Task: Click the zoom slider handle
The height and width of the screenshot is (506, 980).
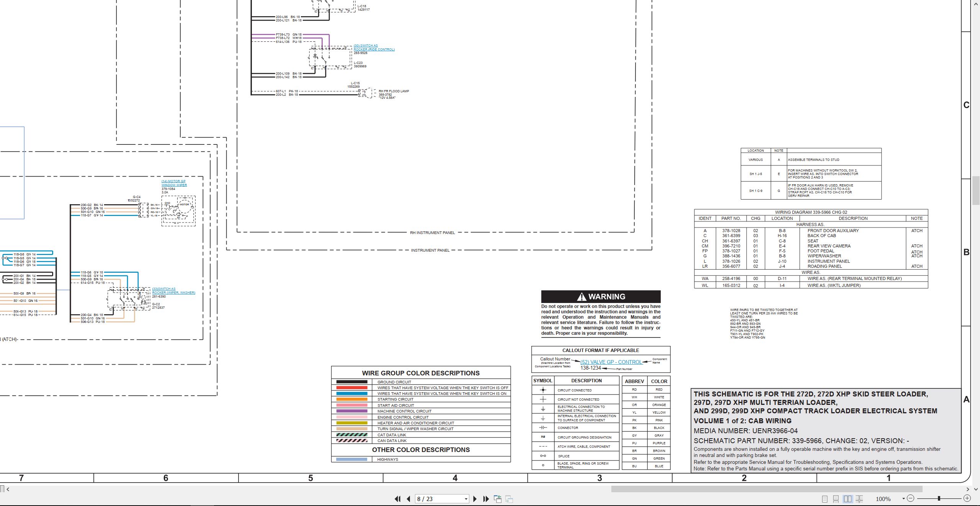Action: click(x=939, y=498)
